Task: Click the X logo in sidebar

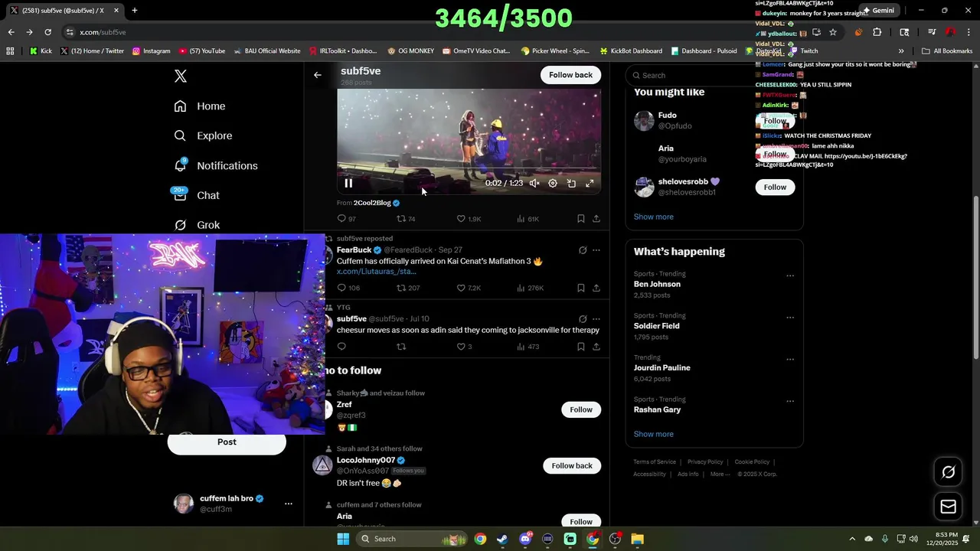Action: [181, 76]
